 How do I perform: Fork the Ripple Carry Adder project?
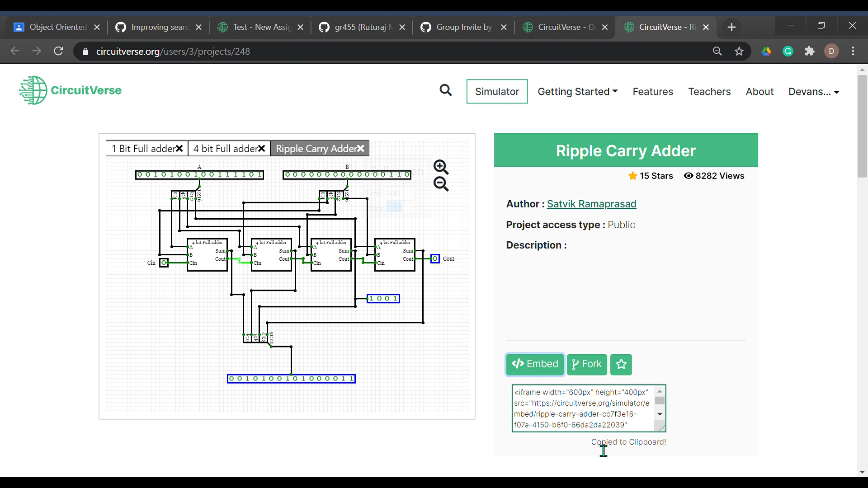(587, 365)
